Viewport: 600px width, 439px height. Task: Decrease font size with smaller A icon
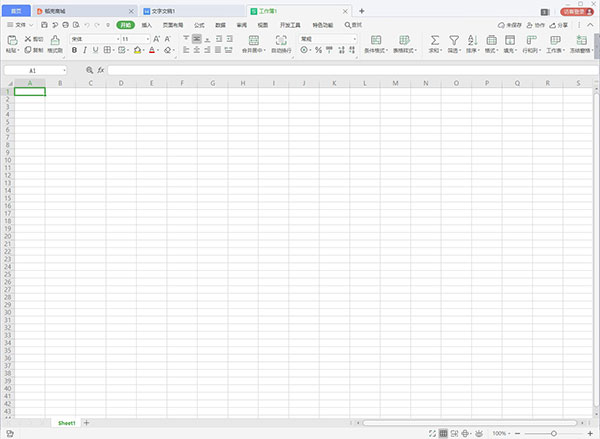click(x=168, y=39)
